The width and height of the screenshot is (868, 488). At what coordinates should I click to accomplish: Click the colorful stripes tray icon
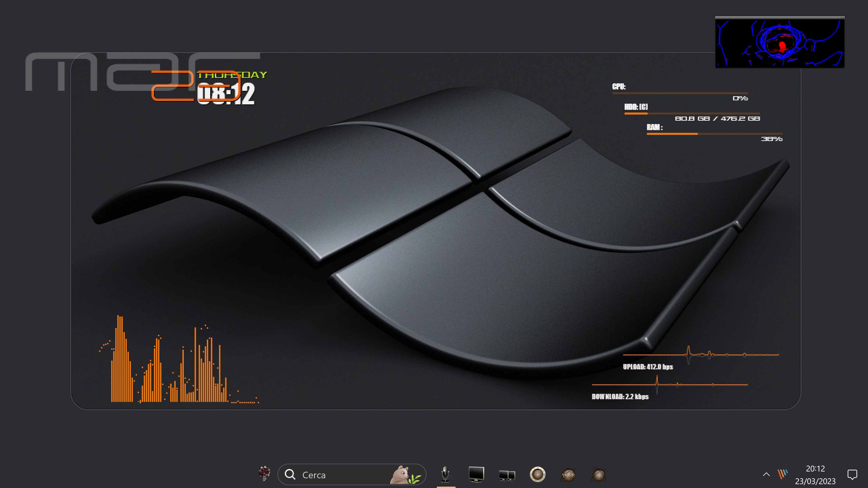783,474
